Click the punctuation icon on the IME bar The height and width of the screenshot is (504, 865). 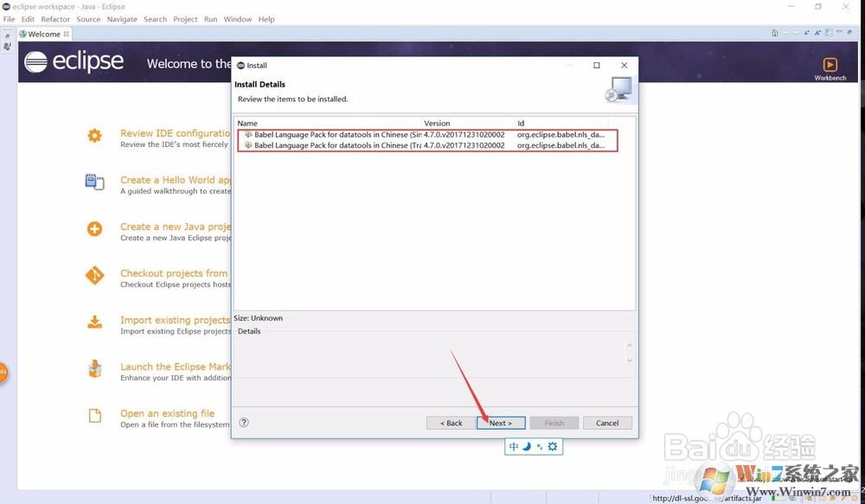539,447
